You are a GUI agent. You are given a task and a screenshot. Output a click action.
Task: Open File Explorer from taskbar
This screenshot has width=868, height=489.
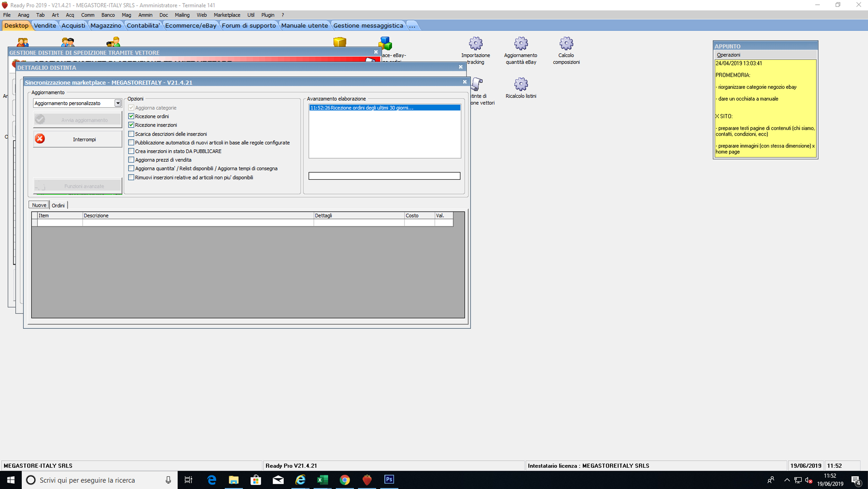coord(233,480)
